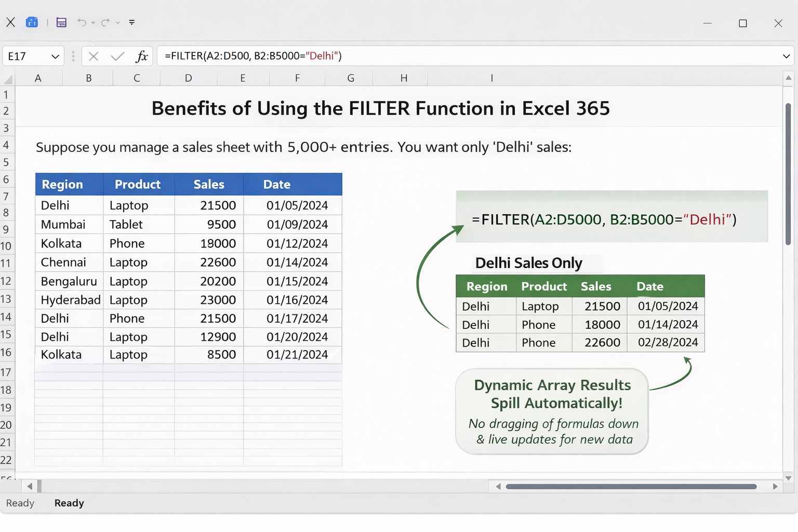Click the save/workbook icon in toolbar

tap(61, 22)
